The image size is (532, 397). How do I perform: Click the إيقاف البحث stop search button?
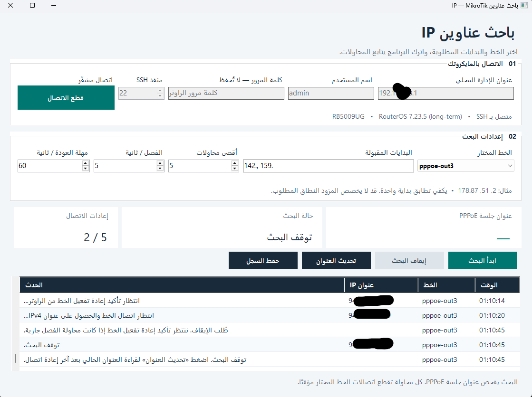[x=409, y=260]
